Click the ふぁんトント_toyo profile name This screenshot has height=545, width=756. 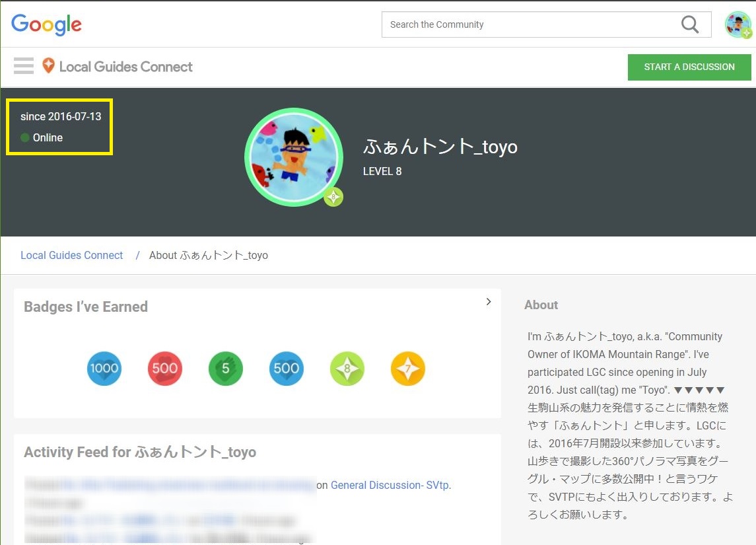tap(440, 146)
